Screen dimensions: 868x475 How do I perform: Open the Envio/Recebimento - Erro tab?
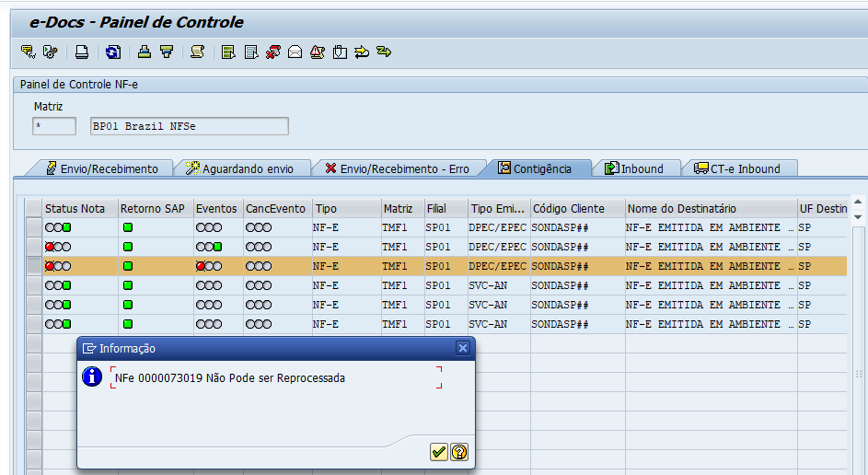(x=397, y=168)
